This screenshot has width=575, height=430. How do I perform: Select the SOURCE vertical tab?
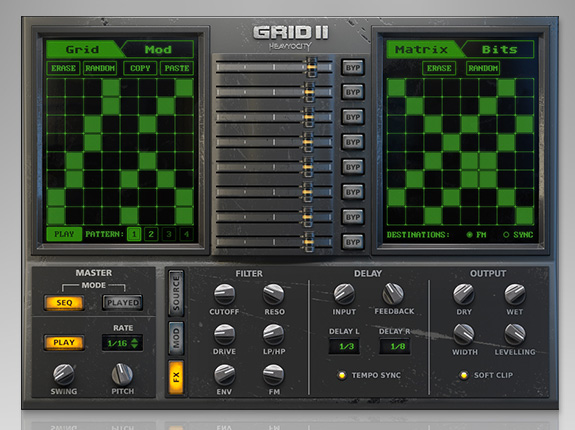[x=176, y=294]
